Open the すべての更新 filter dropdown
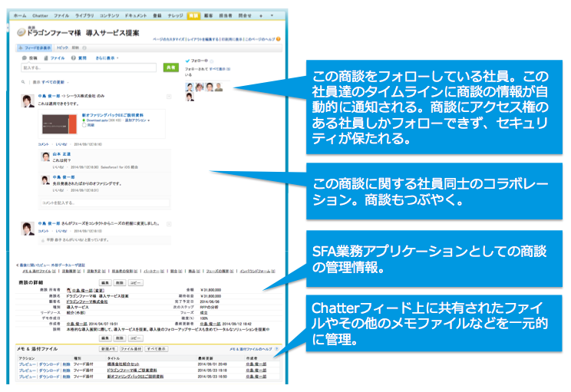 click(x=55, y=82)
